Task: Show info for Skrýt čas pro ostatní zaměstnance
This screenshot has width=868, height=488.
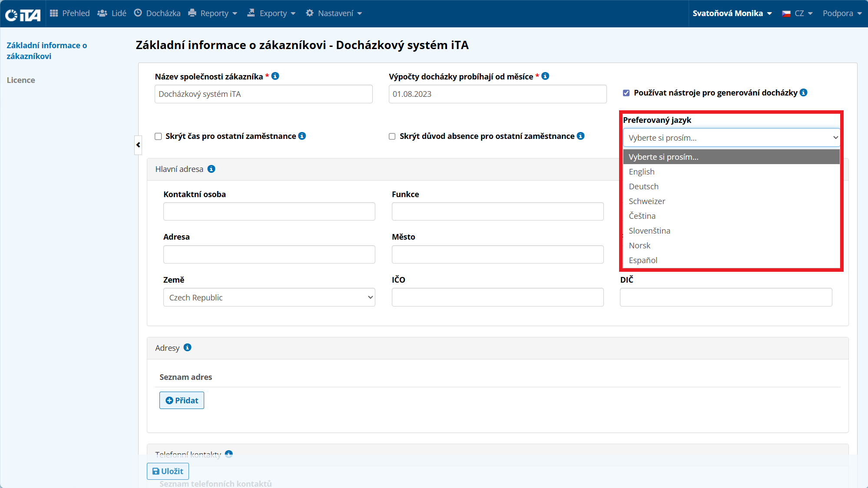Action: [x=302, y=136]
